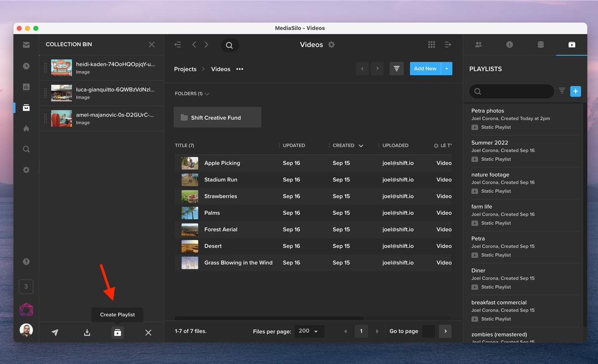The height and width of the screenshot is (364, 598).
Task: Open the Videos folder settings gear
Action: (332, 45)
